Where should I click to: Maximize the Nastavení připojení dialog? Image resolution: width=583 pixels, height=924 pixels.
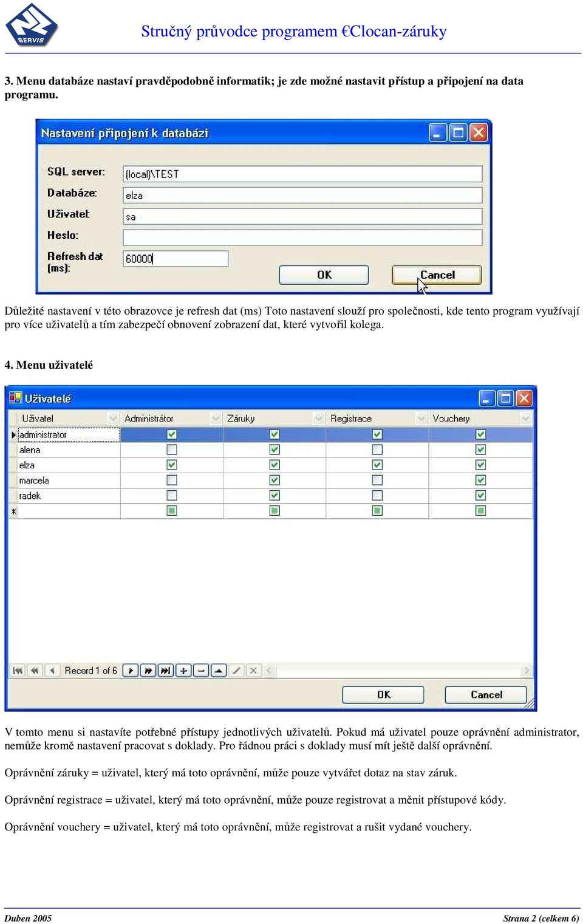click(x=458, y=132)
